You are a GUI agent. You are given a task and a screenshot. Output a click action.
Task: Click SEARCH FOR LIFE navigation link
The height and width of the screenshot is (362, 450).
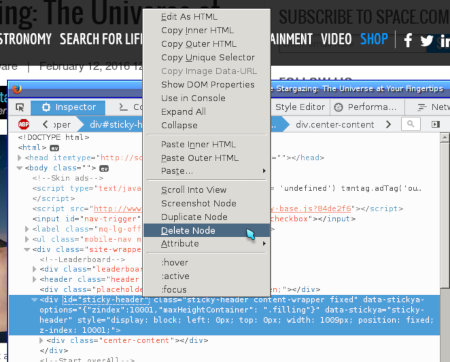(x=101, y=39)
